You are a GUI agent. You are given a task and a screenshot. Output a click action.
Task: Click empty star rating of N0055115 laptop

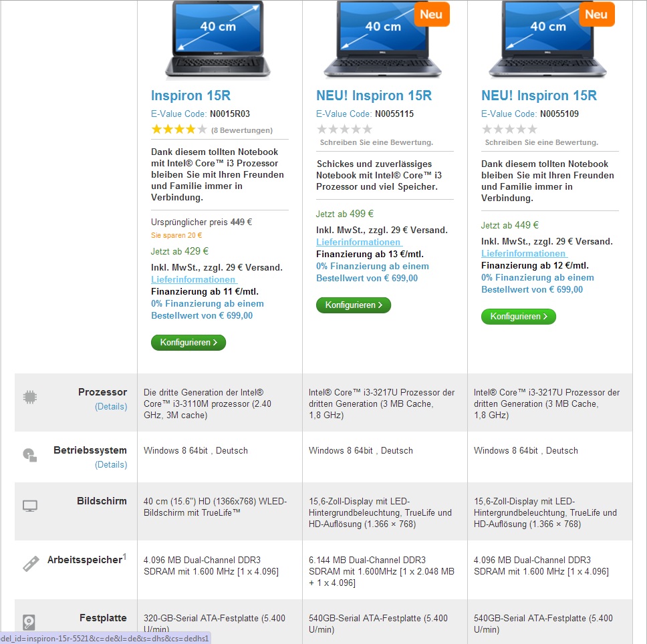click(x=344, y=130)
